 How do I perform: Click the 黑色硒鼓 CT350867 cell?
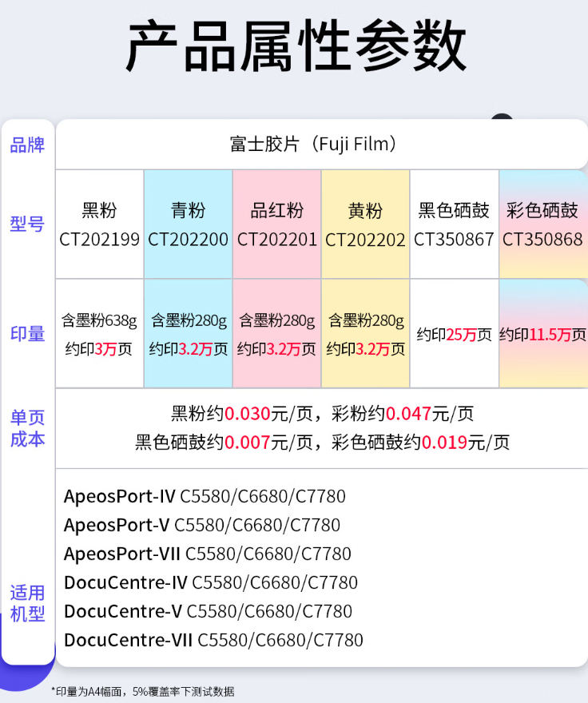coord(455,224)
